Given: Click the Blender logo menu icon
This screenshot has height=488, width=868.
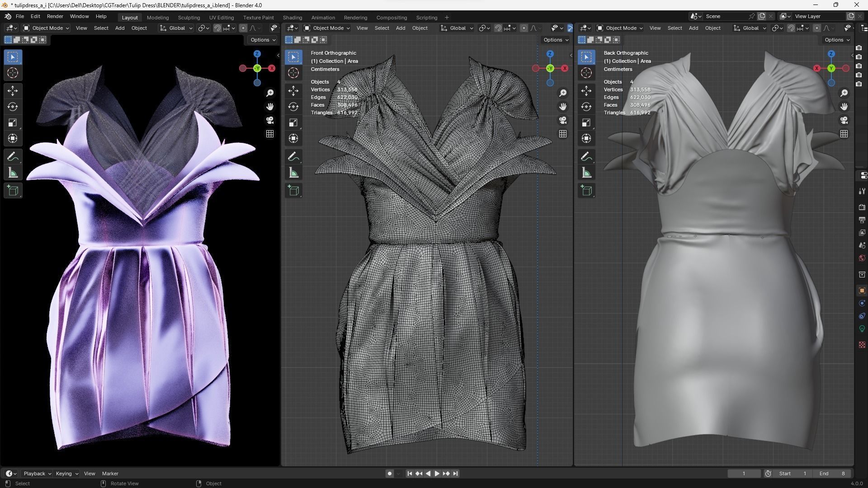Looking at the screenshot, I should (x=8, y=16).
